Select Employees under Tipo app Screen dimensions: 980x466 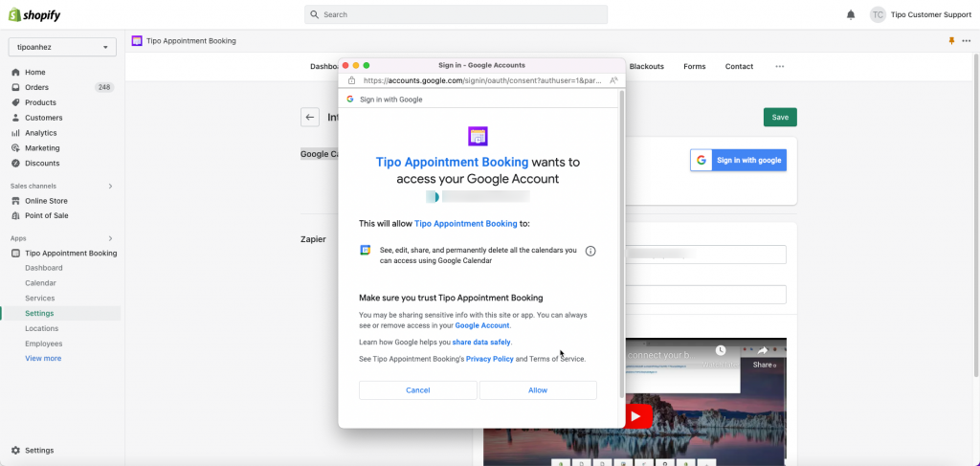click(44, 344)
